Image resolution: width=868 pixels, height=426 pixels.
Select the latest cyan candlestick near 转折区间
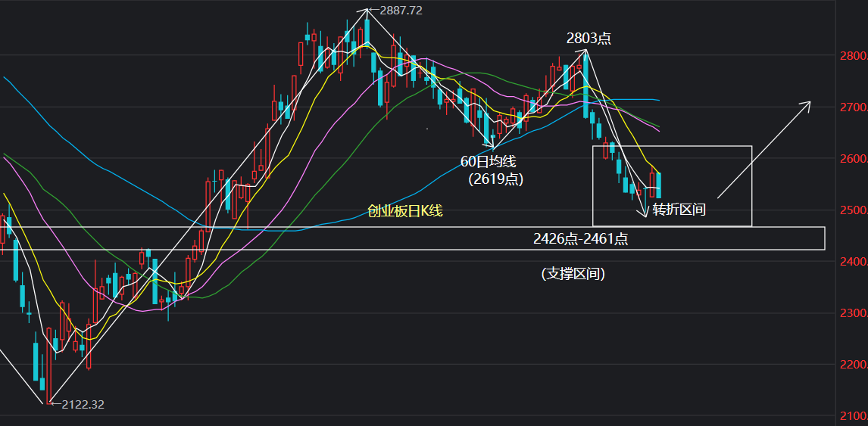[658, 185]
